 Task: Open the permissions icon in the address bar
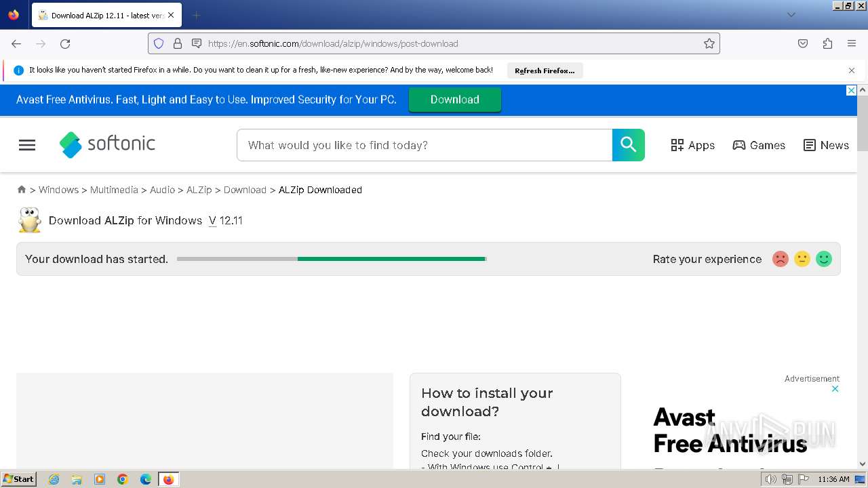(x=197, y=43)
